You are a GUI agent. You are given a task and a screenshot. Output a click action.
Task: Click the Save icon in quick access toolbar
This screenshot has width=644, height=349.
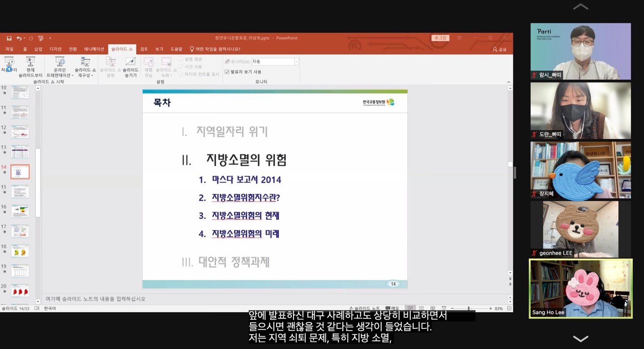9,38
